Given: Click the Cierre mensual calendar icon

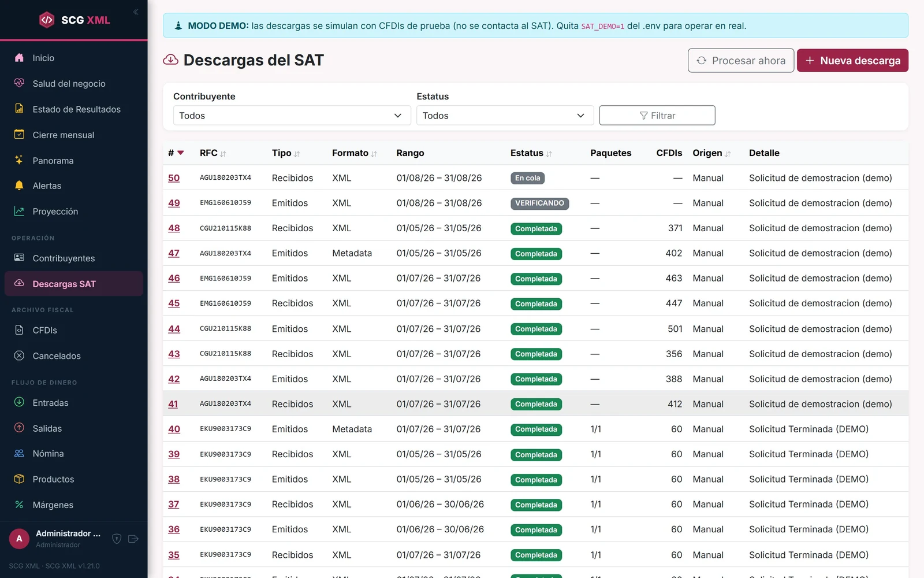Looking at the screenshot, I should click(x=19, y=134).
